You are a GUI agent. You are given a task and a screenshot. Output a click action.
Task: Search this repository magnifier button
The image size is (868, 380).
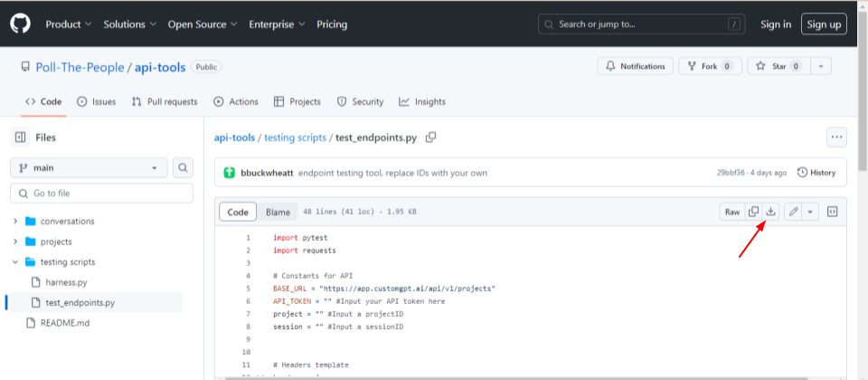point(184,167)
